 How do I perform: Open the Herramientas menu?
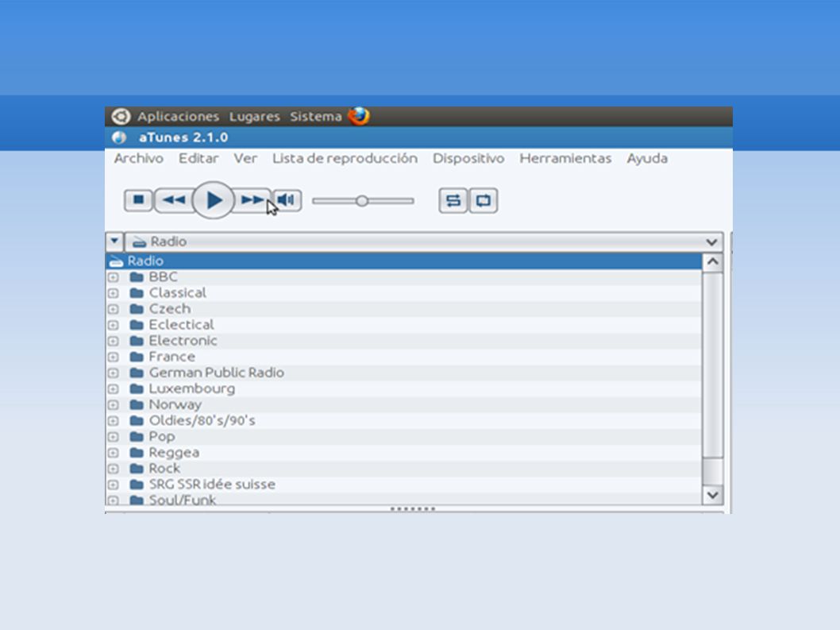[566, 159]
